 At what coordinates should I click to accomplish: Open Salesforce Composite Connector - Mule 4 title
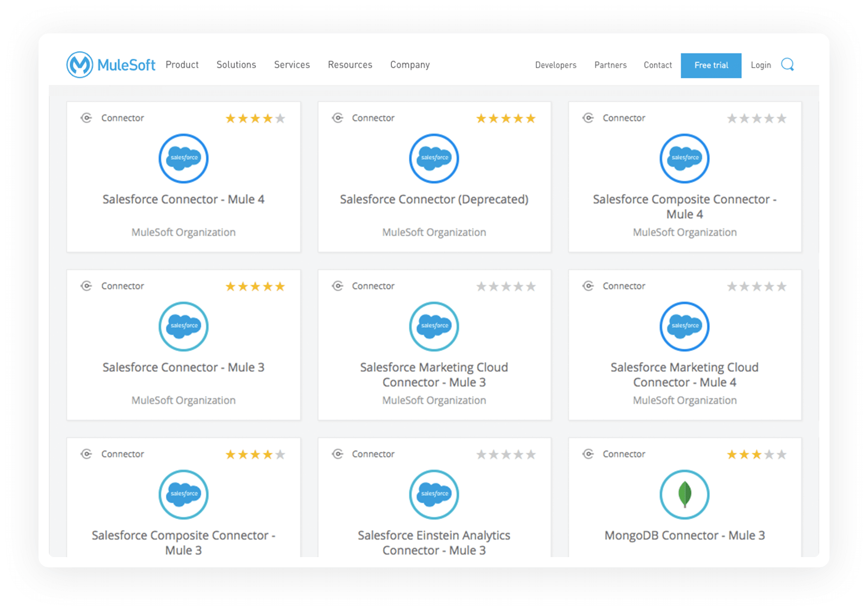685,206
